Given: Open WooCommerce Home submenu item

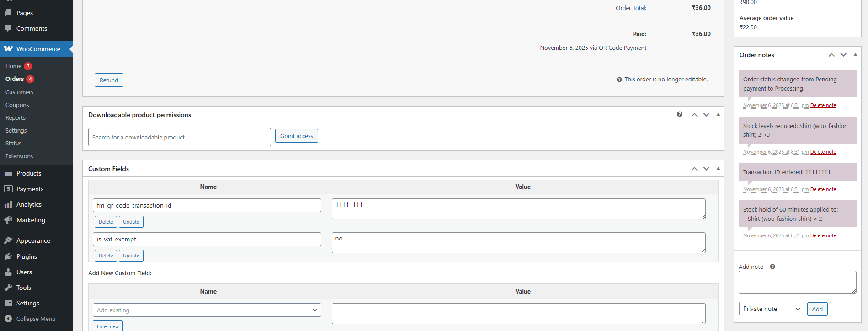Looking at the screenshot, I should 13,66.
